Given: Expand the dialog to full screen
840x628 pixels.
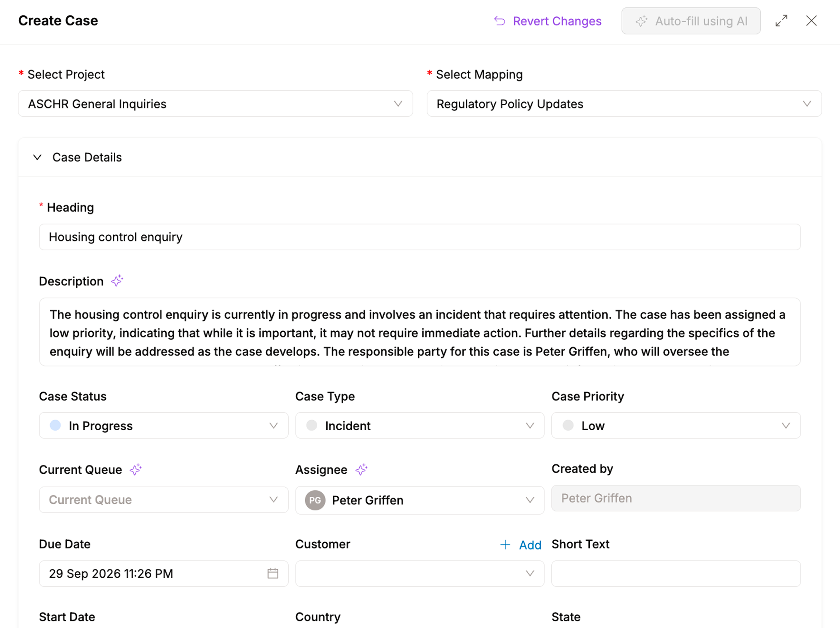Looking at the screenshot, I should 781,21.
